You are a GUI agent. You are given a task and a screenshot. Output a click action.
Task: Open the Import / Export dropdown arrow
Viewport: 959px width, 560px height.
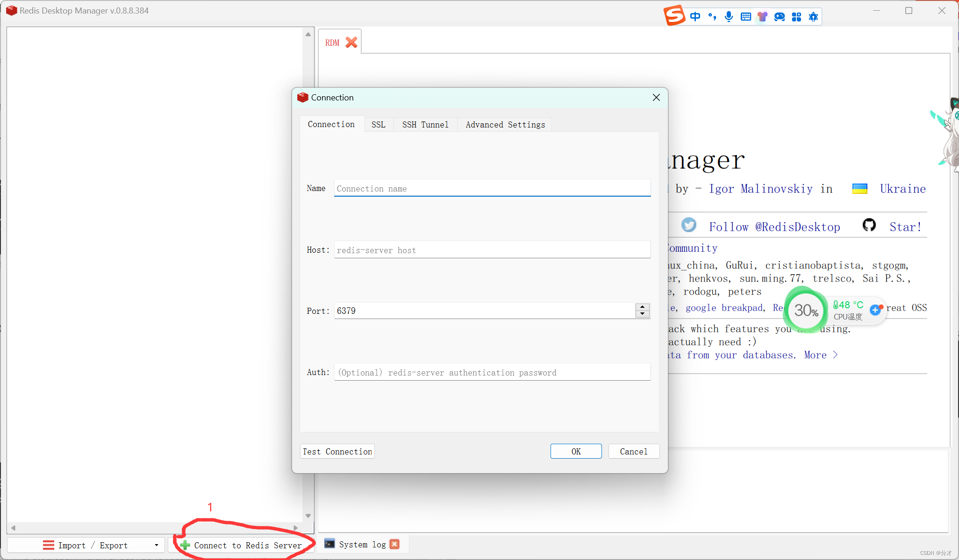(157, 545)
